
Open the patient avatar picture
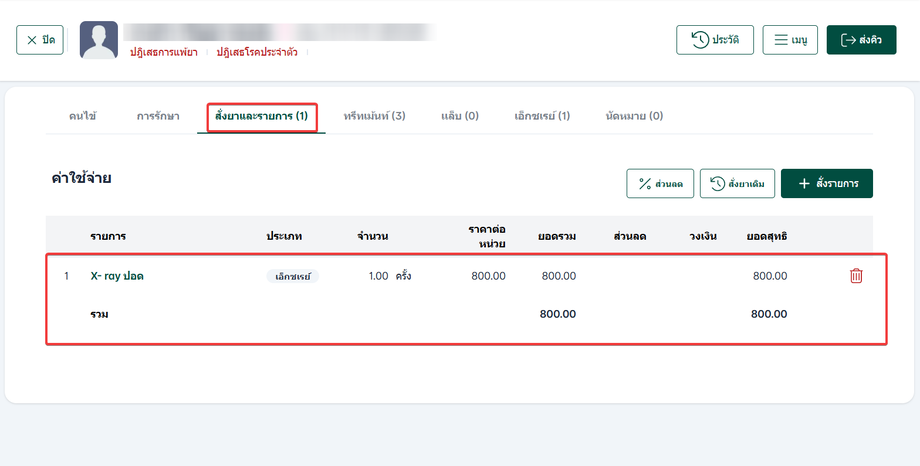click(x=99, y=40)
